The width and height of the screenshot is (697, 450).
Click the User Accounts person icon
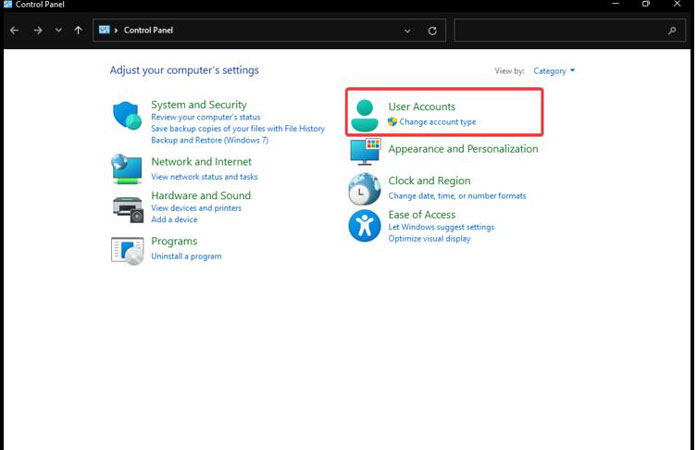coord(365,116)
